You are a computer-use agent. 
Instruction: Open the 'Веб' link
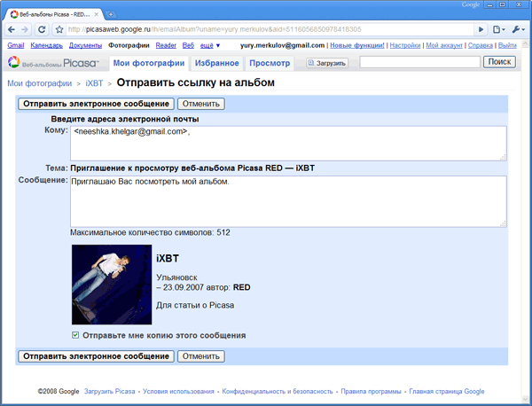coord(188,45)
